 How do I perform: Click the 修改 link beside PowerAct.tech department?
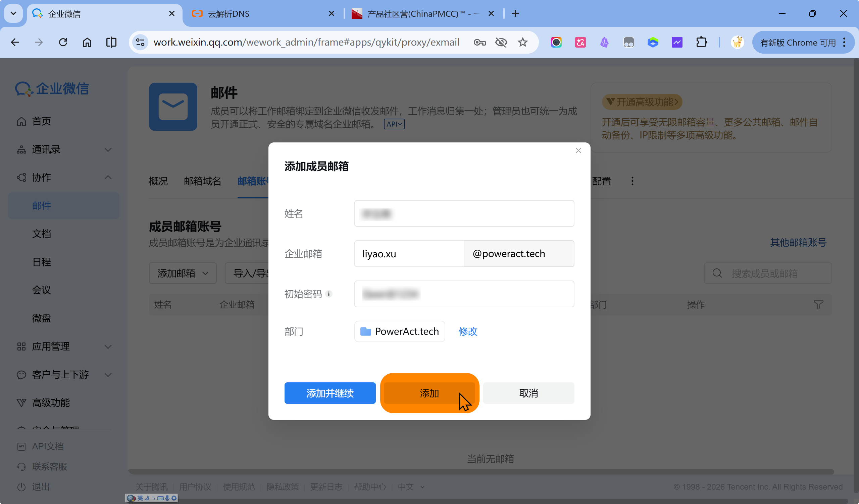(468, 331)
